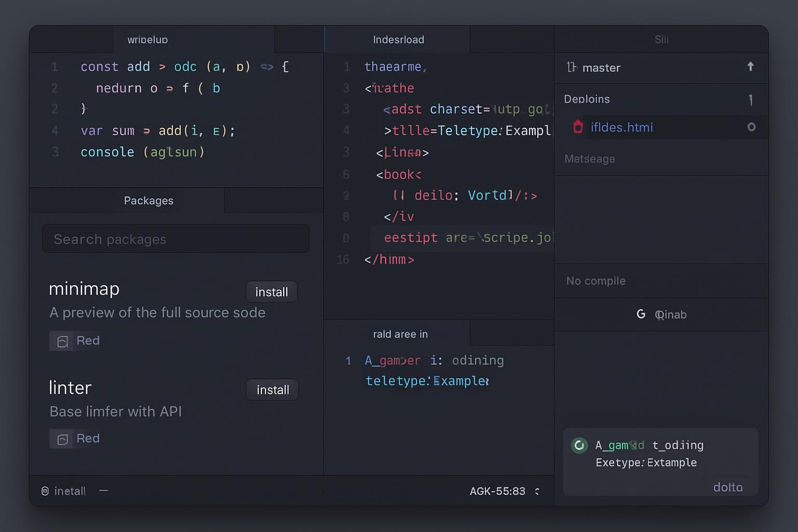This screenshot has height=532, width=798.
Task: Focus the Search packages field
Action: point(176,239)
